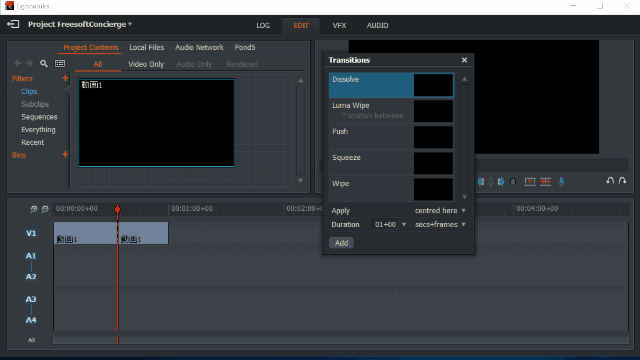Image resolution: width=640 pixels, height=360 pixels.
Task: Toggle the A1 audio track label
Action: (x=31, y=256)
